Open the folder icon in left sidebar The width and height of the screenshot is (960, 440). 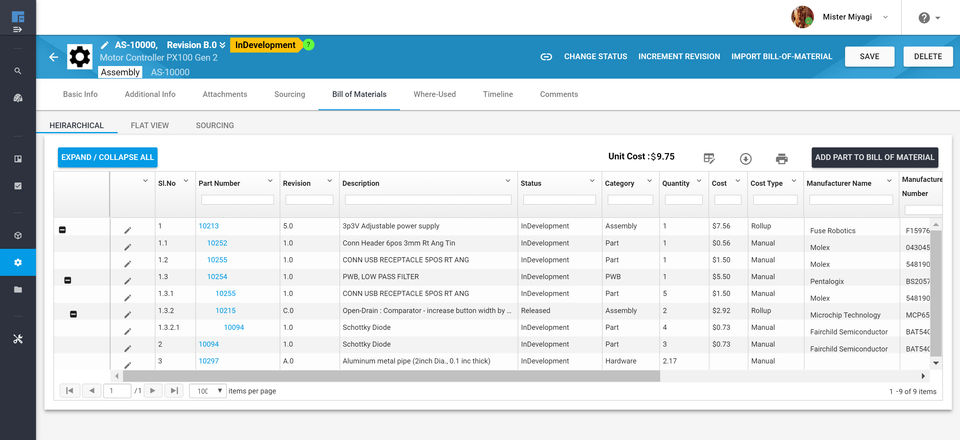point(18,289)
